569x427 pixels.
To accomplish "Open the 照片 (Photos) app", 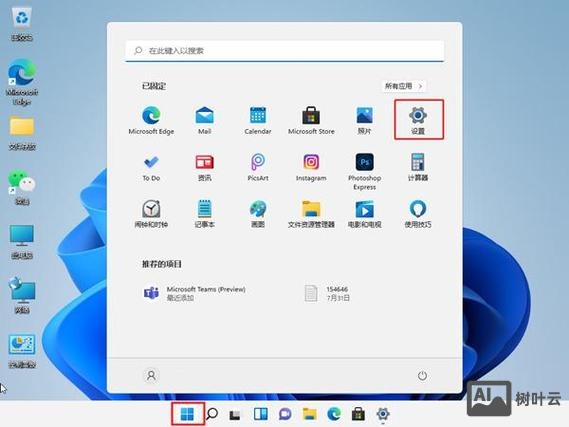I will click(364, 120).
